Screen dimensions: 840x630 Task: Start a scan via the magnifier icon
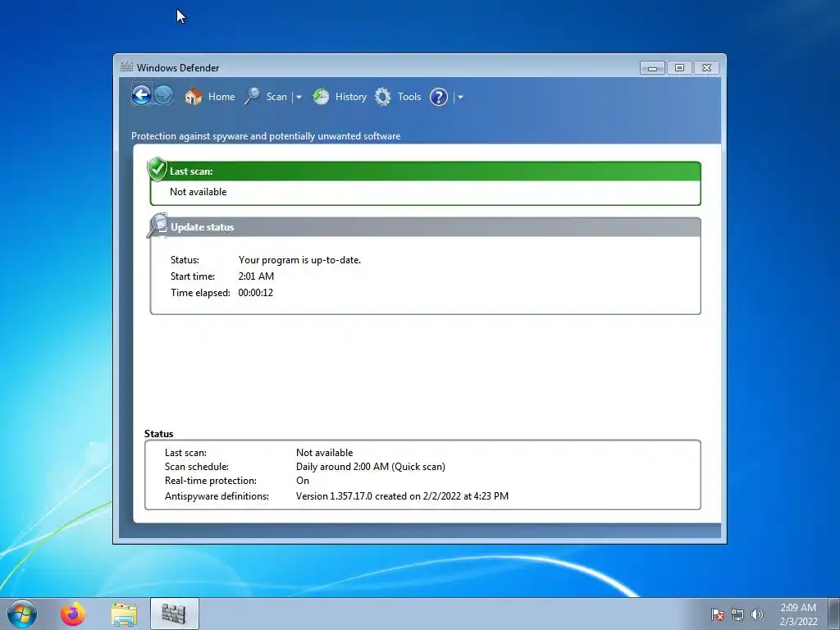point(253,97)
